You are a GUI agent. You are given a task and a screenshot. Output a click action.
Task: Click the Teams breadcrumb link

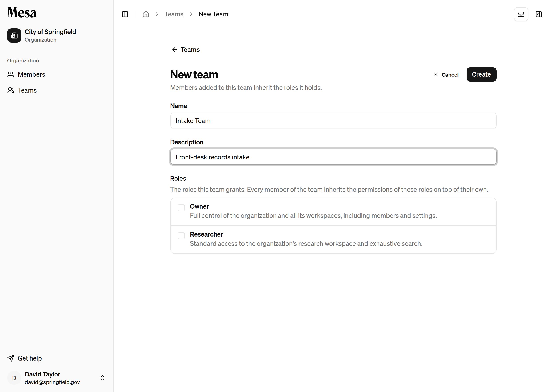tap(174, 14)
